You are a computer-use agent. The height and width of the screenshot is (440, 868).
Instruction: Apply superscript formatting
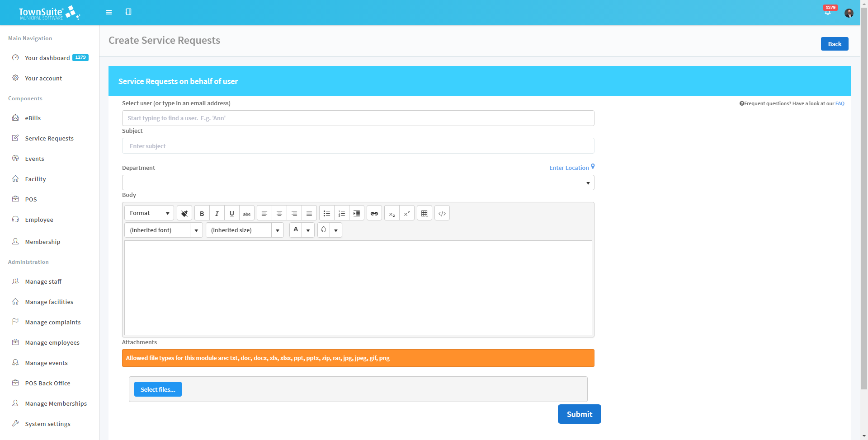coord(406,213)
